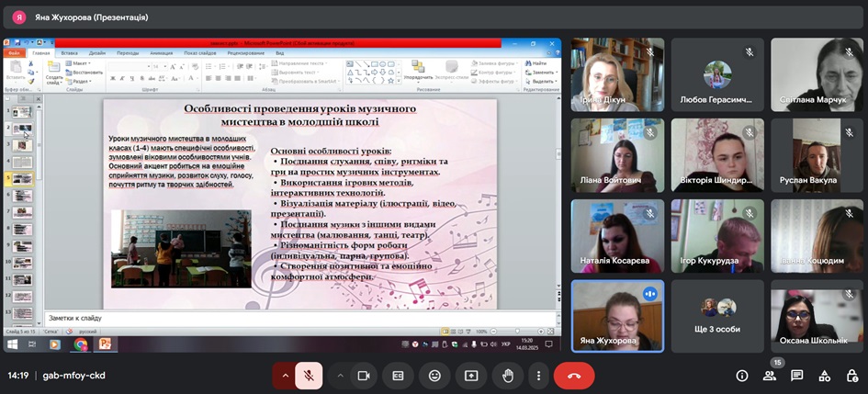
Task: Open the Анимация ribbon tab
Action: tap(161, 53)
